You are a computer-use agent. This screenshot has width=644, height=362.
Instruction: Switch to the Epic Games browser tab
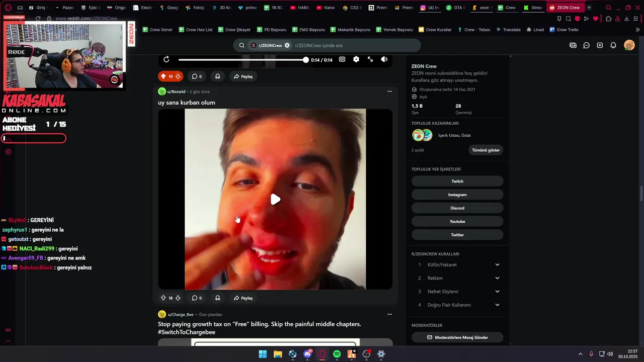pos(90,8)
